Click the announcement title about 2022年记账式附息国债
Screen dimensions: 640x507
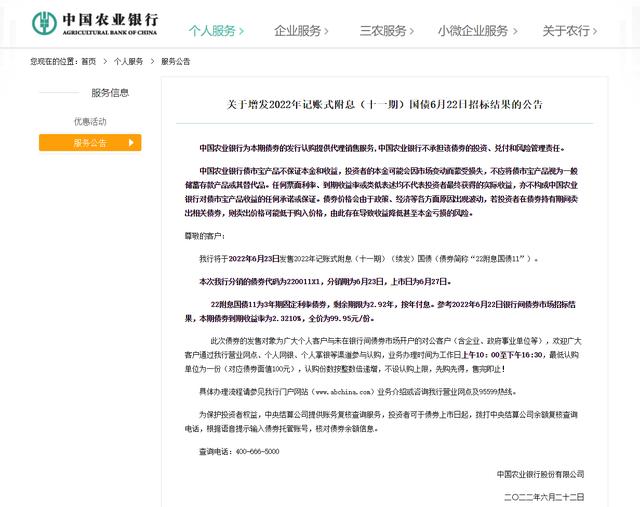[384, 105]
